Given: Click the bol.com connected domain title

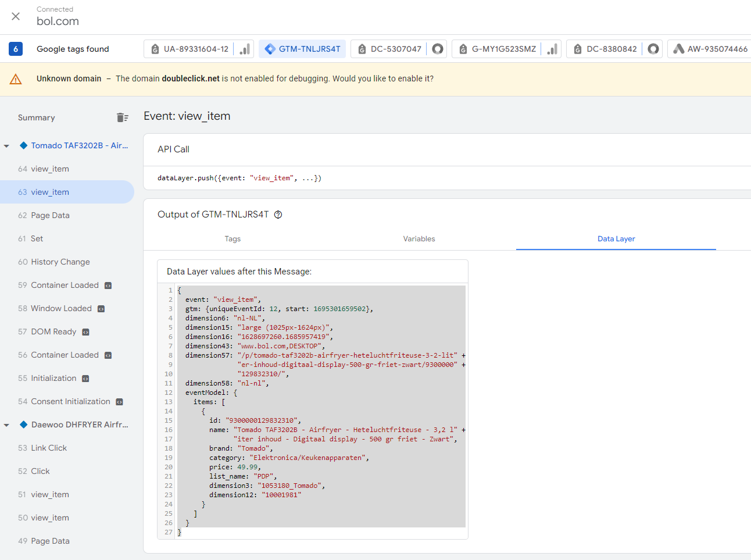Looking at the screenshot, I should (x=58, y=21).
